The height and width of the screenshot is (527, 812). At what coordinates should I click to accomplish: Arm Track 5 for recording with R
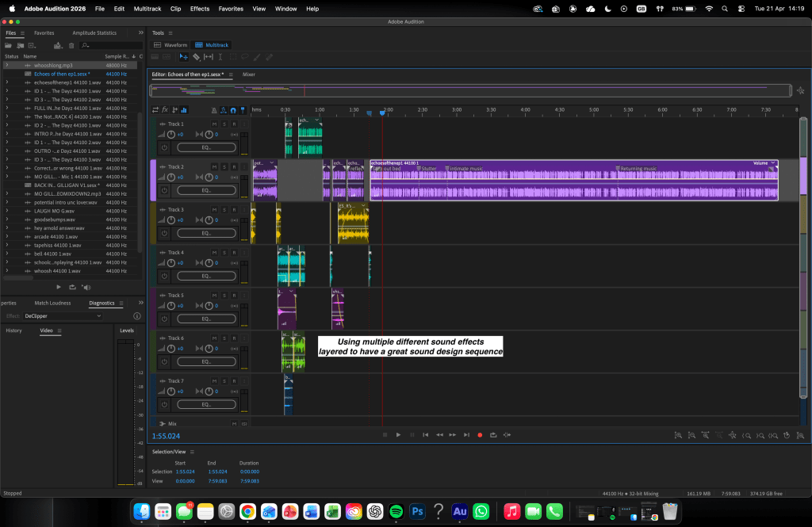click(234, 296)
